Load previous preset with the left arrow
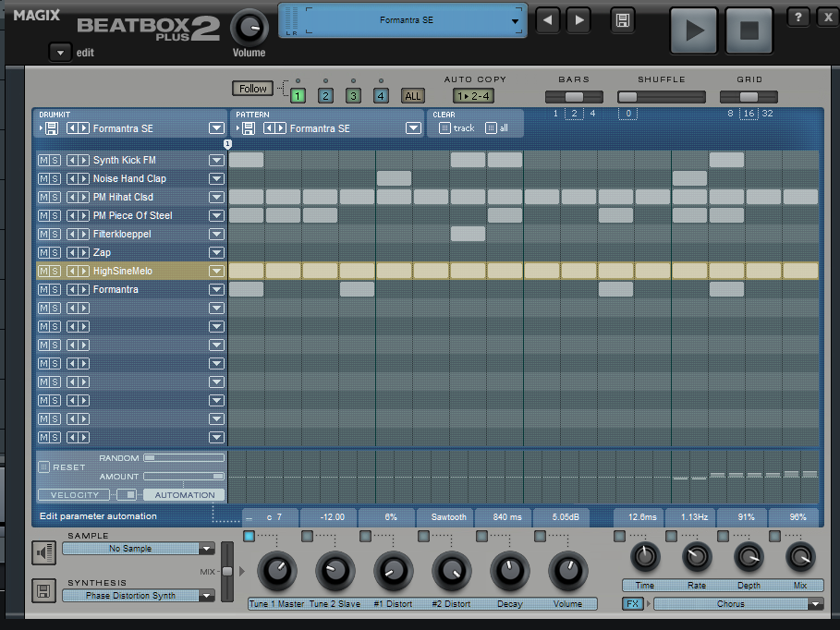The height and width of the screenshot is (630, 840). point(547,20)
